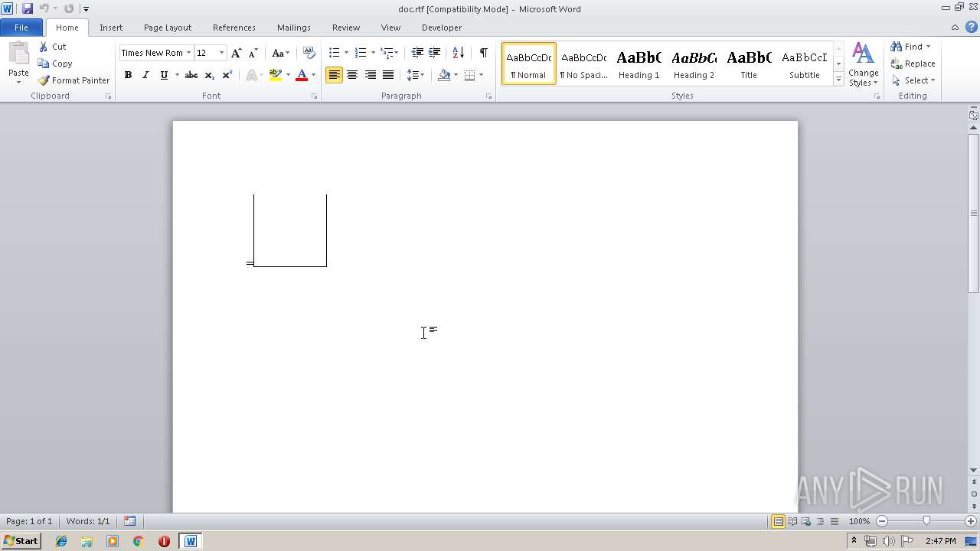Image resolution: width=980 pixels, height=551 pixels.
Task: Align text left
Action: (334, 75)
